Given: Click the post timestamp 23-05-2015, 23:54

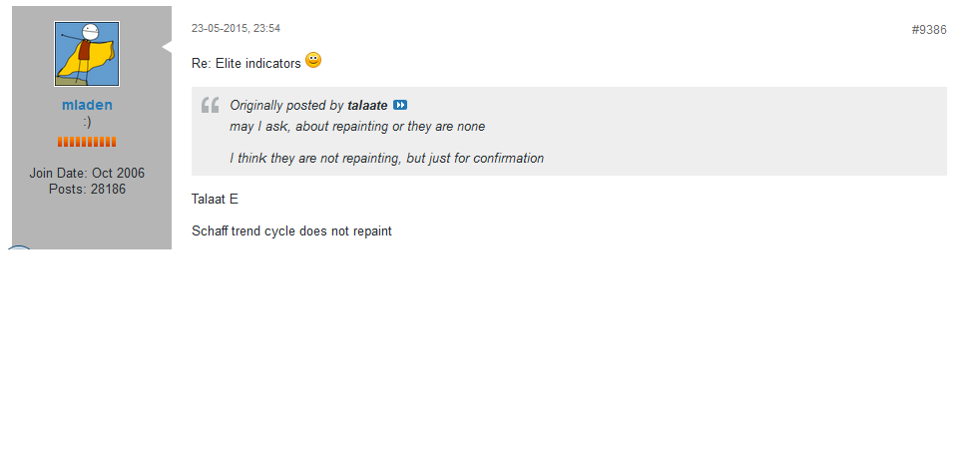Looking at the screenshot, I should [x=236, y=29].
